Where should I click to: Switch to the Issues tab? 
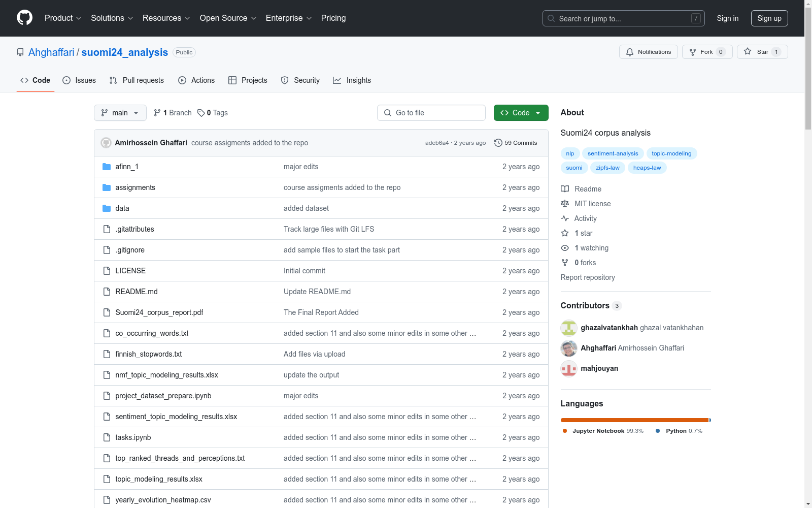tap(79, 80)
